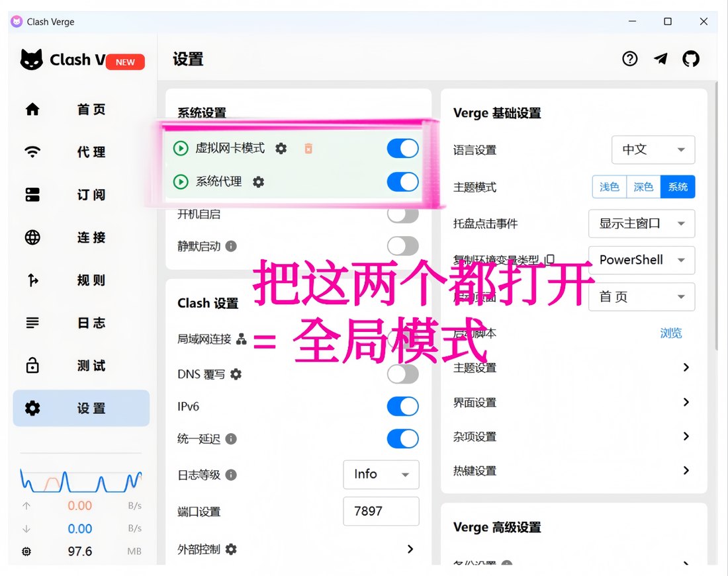728x576 pixels.
Task: Open the 日志等级 Info dropdown
Action: point(381,474)
